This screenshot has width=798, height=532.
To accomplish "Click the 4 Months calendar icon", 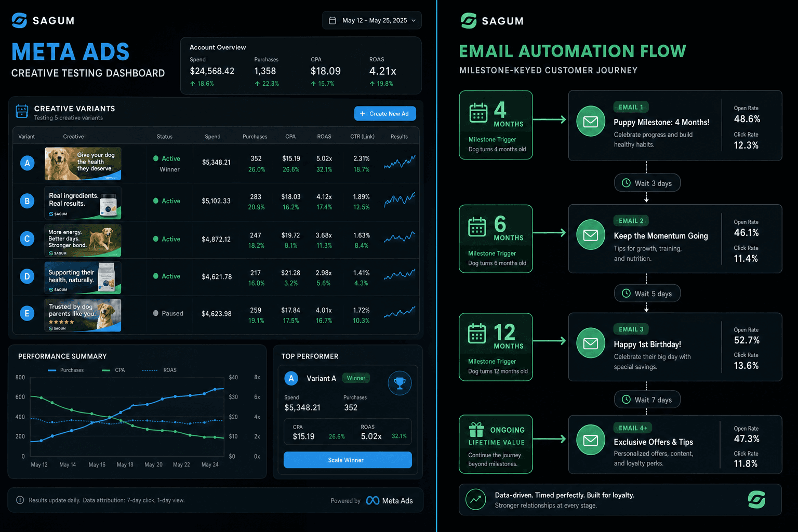I will 478,113.
